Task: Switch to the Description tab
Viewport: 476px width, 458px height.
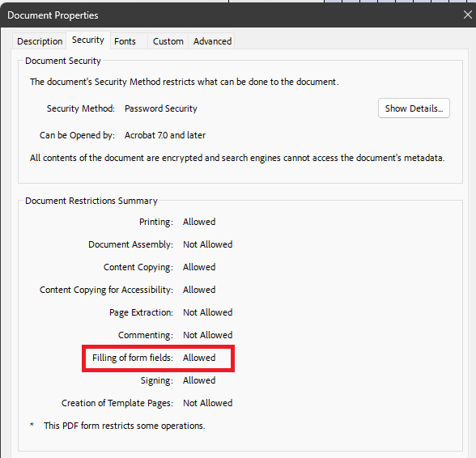Action: click(x=40, y=41)
